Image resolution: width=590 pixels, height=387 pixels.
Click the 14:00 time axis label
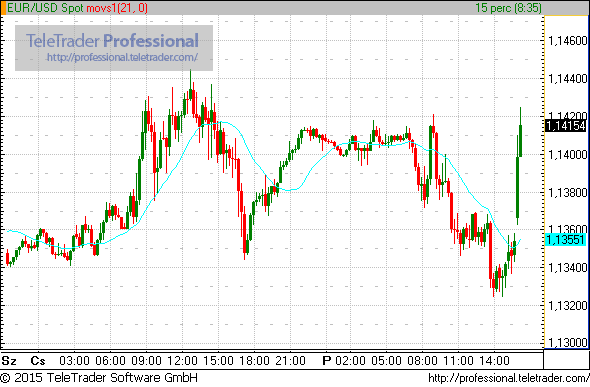pos(494,361)
